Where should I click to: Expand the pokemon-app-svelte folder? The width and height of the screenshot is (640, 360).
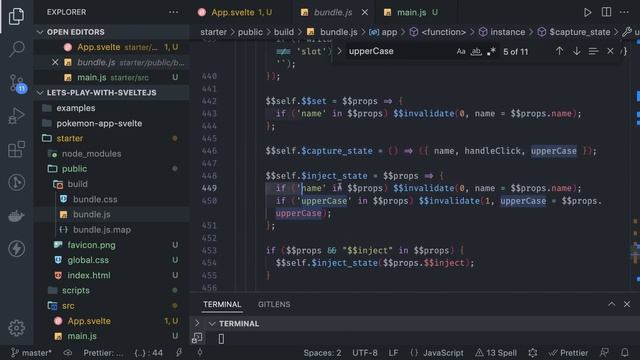[x=99, y=123]
